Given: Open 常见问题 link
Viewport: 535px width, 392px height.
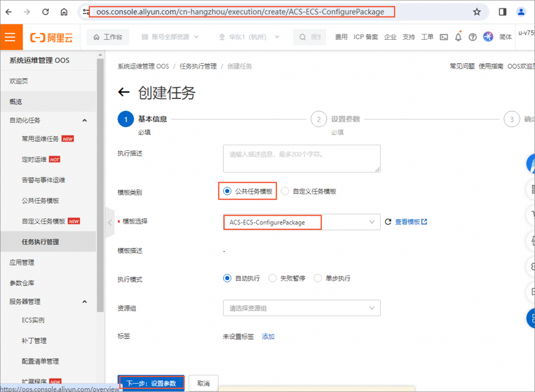Looking at the screenshot, I should coord(462,66).
